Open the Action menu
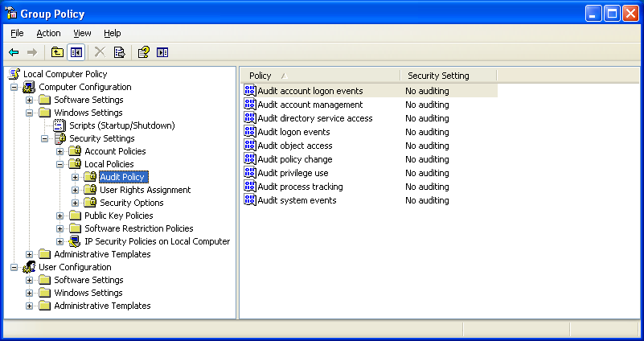The height and width of the screenshot is (341, 644). 48,33
